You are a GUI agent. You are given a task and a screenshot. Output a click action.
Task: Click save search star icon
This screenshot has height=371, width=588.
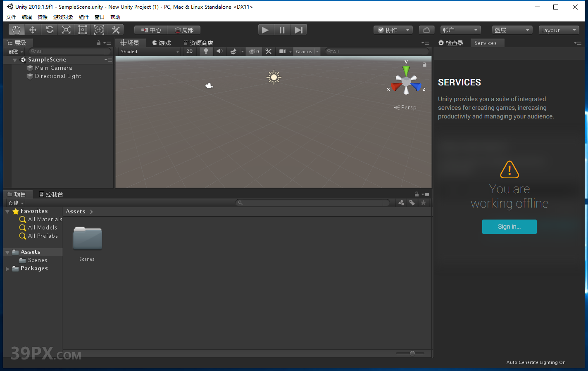[x=423, y=203]
